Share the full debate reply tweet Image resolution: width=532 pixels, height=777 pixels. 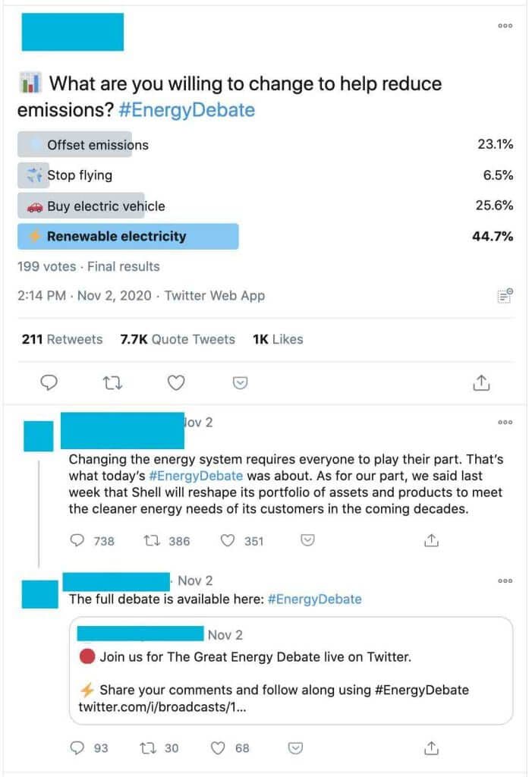point(431,748)
